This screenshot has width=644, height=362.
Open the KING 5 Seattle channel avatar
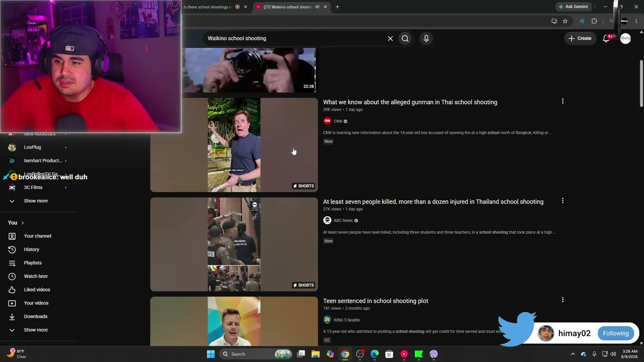pos(327,320)
